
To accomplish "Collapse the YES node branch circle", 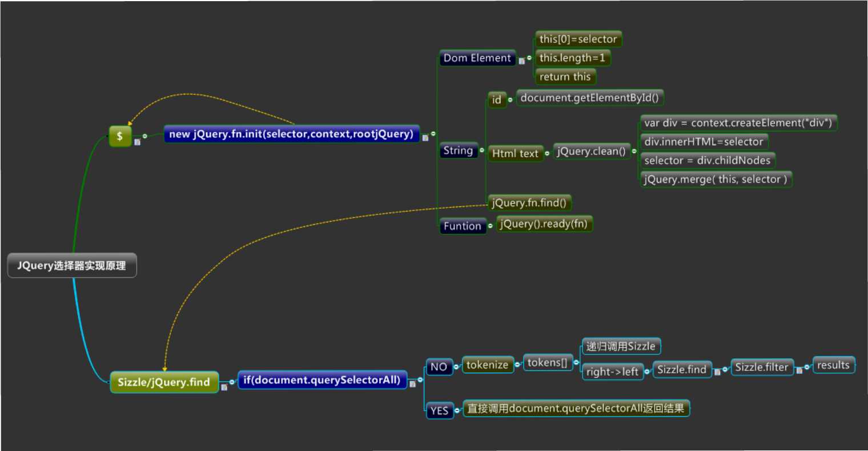I will (x=457, y=410).
